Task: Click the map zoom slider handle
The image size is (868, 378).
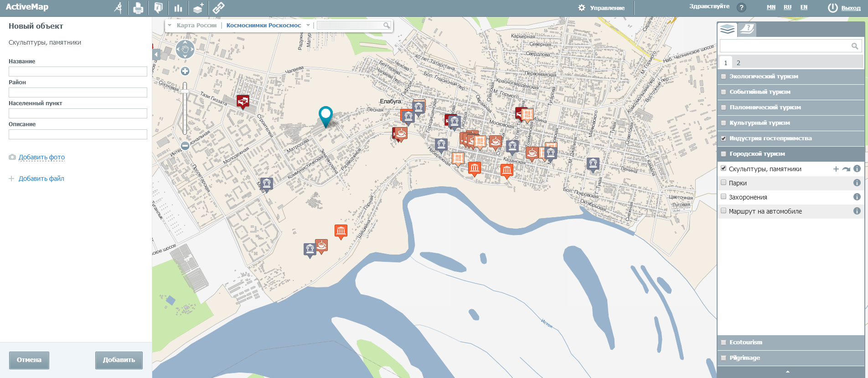Action: point(185,92)
